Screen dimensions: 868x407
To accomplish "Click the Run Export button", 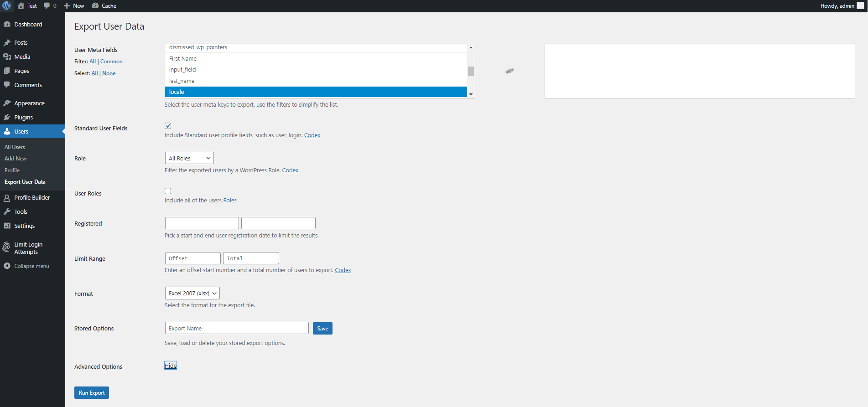I will [92, 393].
